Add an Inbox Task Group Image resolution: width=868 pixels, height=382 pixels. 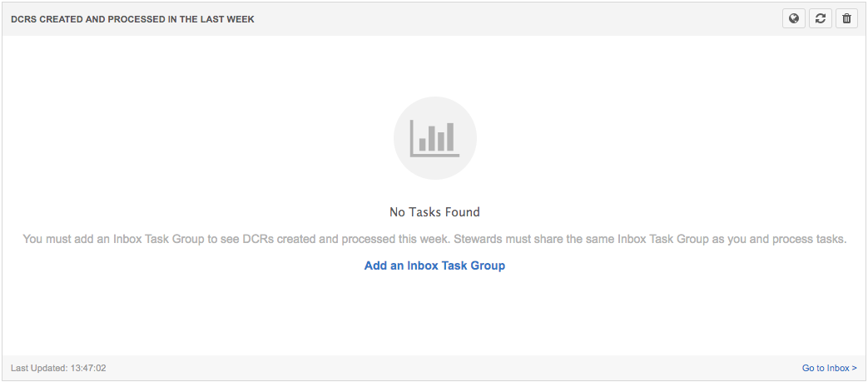point(434,265)
